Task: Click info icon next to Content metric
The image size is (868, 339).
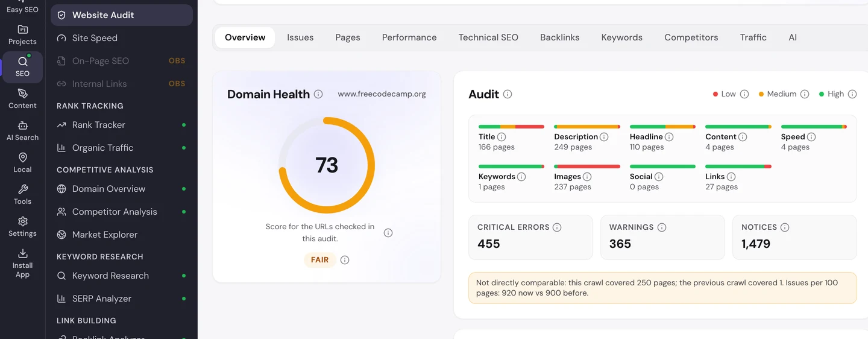Action: pos(743,137)
